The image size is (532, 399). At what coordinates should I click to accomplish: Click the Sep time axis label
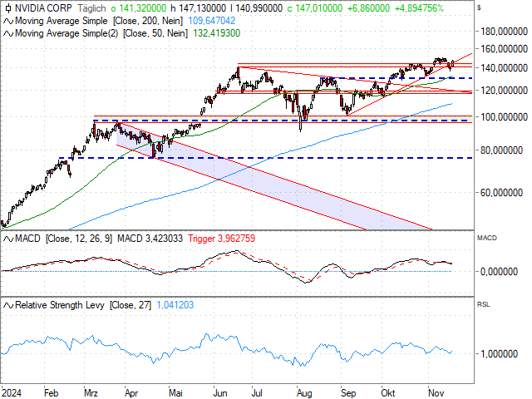pyautogui.click(x=348, y=393)
